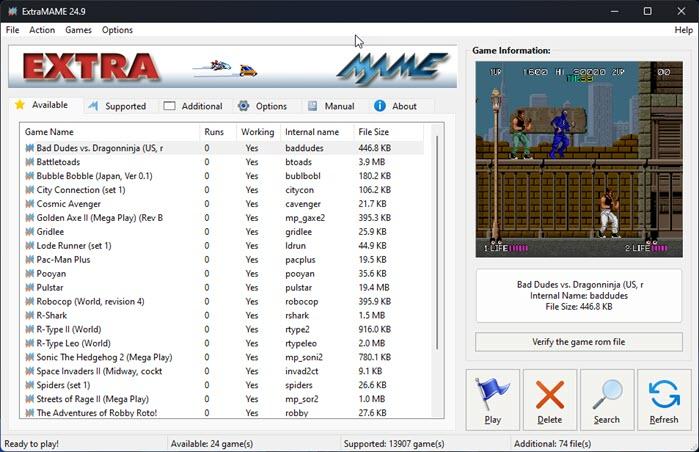Click internal name 'gridlee' cell
This screenshot has height=452, width=699.
298,232
